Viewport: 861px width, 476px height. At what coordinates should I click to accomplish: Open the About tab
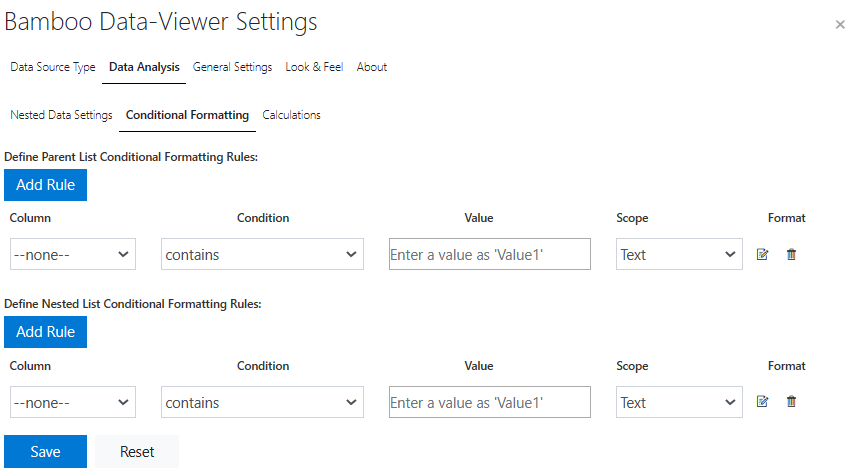(x=372, y=67)
